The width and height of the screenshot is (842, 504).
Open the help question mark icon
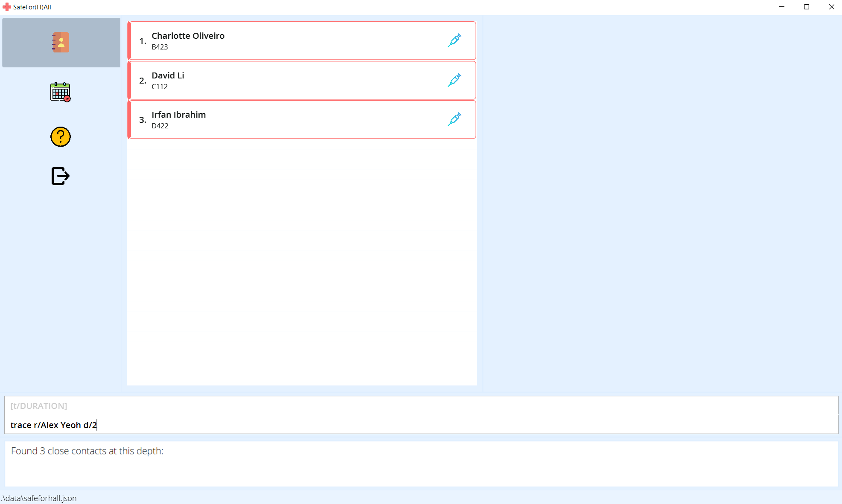(60, 137)
